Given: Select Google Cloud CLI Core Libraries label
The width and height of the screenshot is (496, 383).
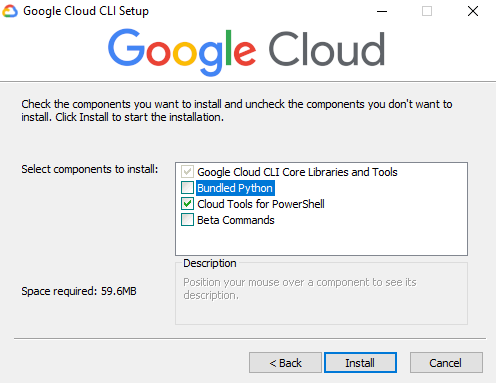Looking at the screenshot, I should [x=297, y=172].
